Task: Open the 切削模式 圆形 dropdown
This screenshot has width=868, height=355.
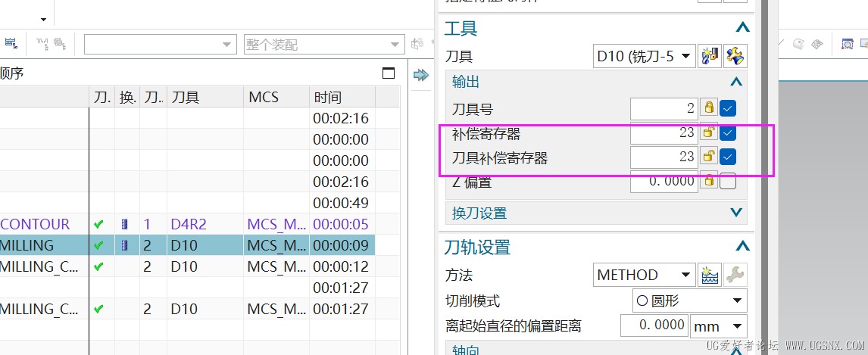Action: pyautogui.click(x=690, y=301)
